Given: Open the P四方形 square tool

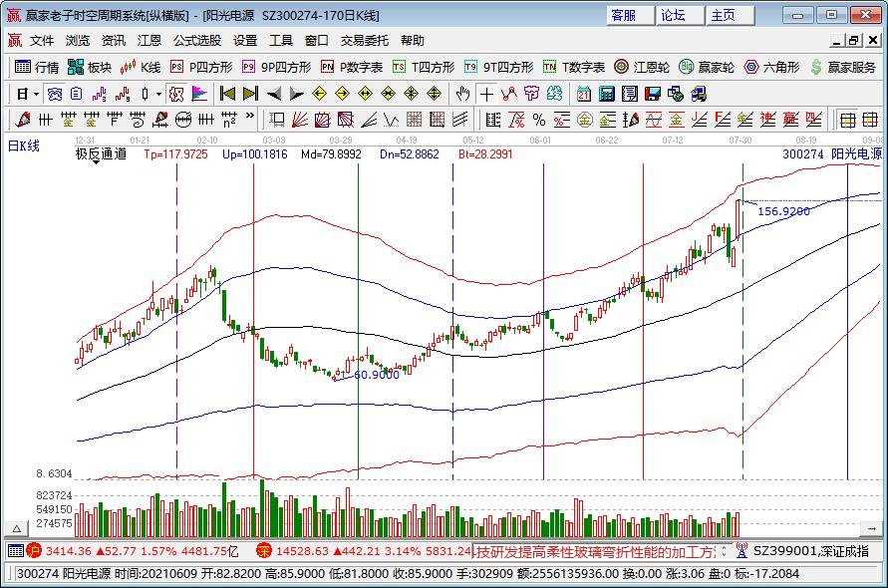Looking at the screenshot, I should [200, 67].
